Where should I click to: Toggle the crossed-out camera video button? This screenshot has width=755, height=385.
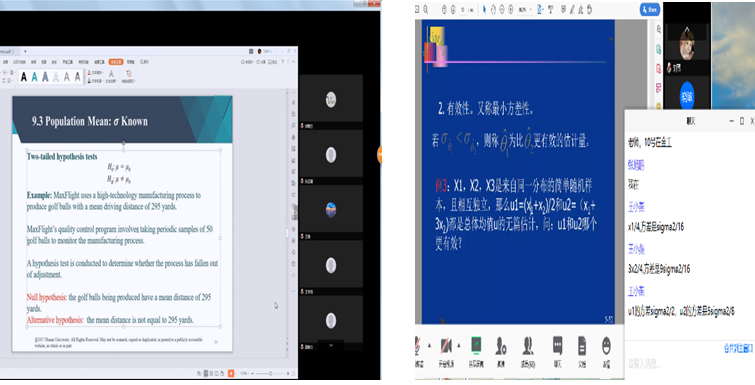tap(446, 346)
